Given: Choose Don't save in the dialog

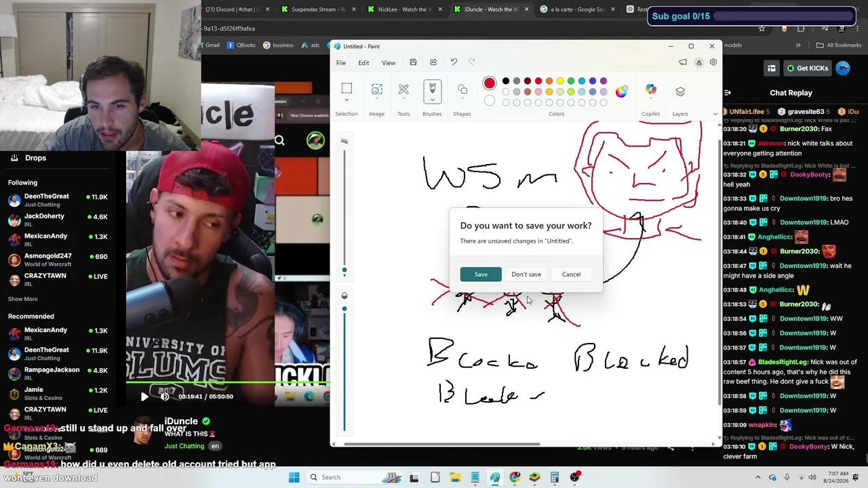Looking at the screenshot, I should click(x=526, y=274).
